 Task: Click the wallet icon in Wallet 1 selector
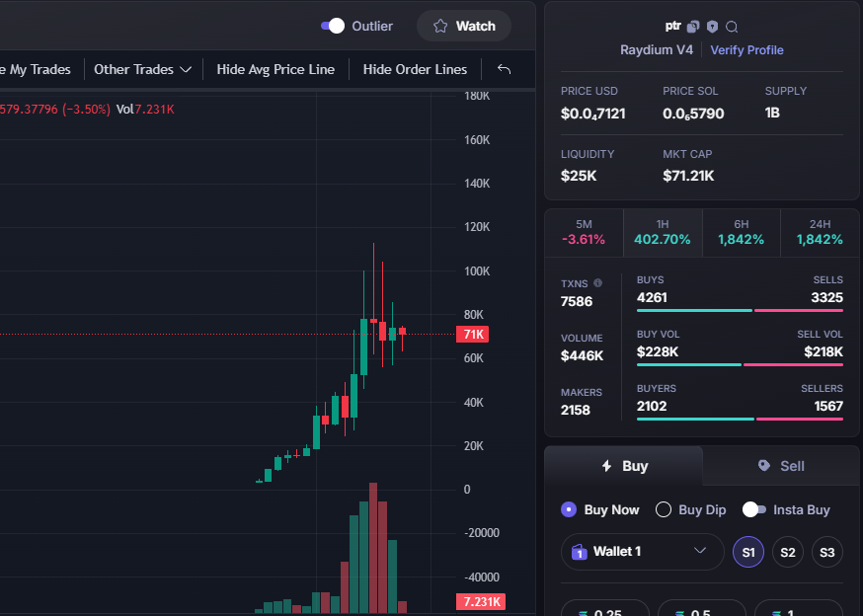coord(579,552)
